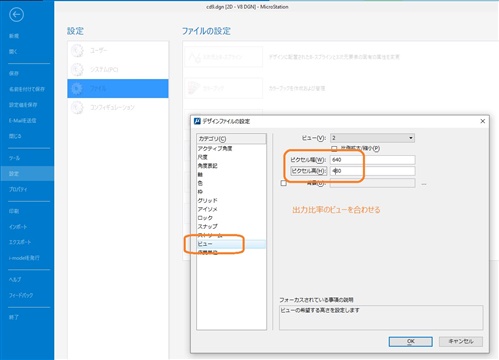Select アイソメ in the category list
This screenshot has width=499, height=360.
pyautogui.click(x=208, y=209)
